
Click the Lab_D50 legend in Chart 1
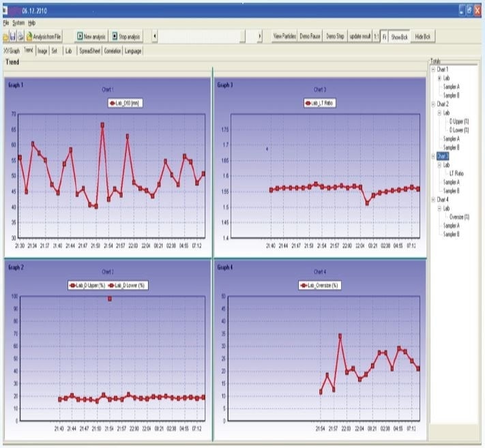click(x=126, y=103)
